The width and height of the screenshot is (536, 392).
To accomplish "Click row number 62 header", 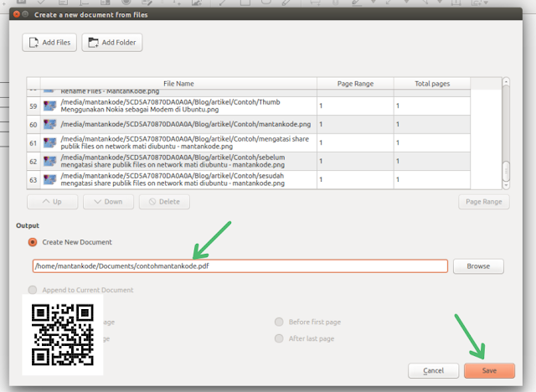I will click(33, 162).
